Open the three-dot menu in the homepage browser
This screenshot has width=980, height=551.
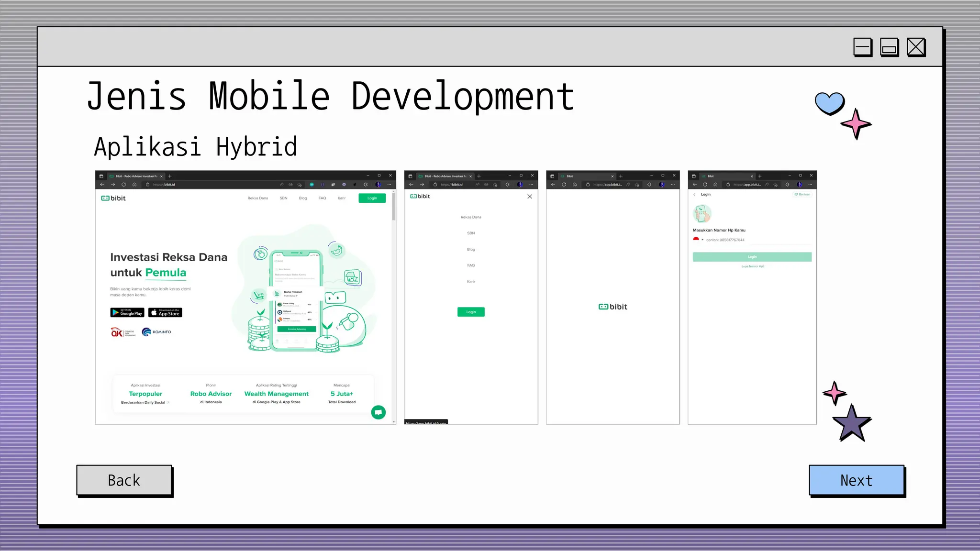(x=389, y=184)
